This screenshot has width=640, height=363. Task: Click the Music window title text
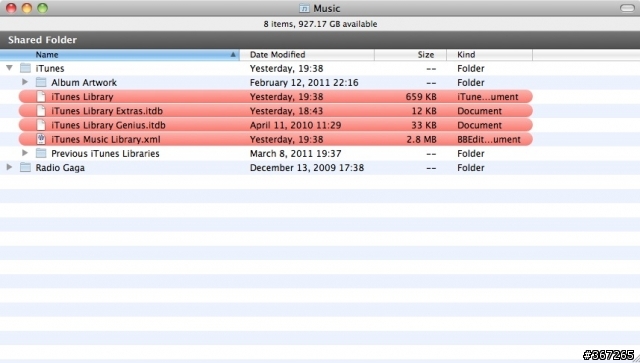pyautogui.click(x=327, y=8)
